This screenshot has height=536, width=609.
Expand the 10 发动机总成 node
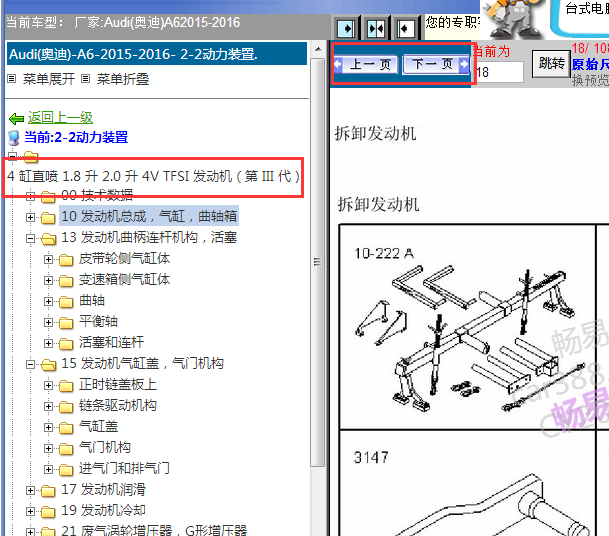[x=30, y=218]
